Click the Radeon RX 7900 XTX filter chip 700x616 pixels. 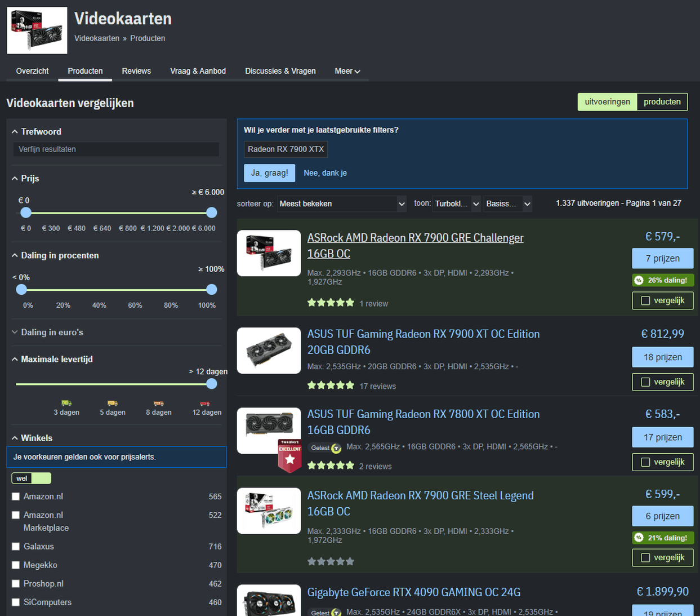[x=286, y=149]
